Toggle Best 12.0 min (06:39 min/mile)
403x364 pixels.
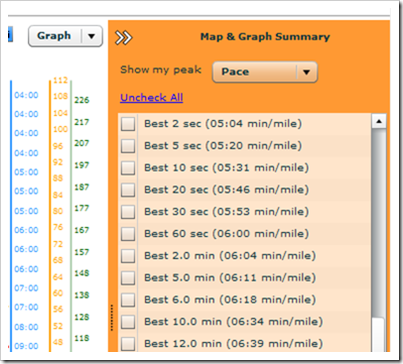coord(128,344)
